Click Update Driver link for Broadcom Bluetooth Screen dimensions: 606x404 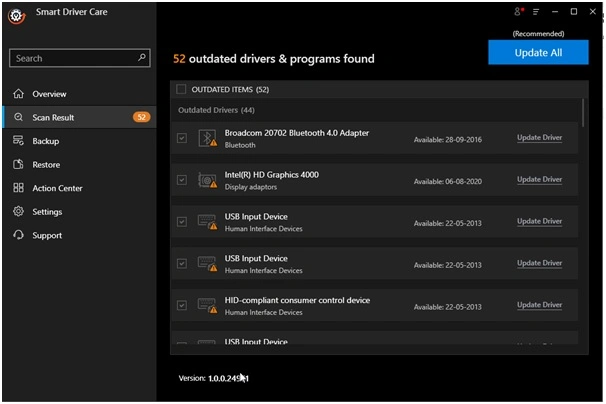click(539, 138)
